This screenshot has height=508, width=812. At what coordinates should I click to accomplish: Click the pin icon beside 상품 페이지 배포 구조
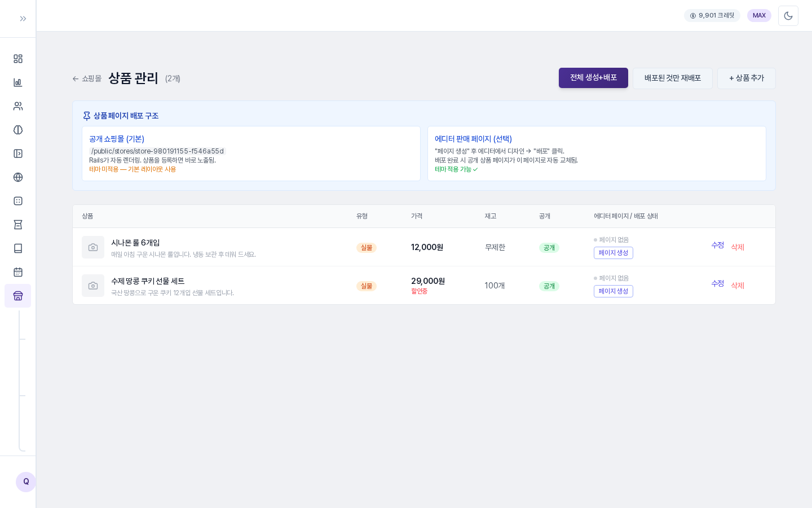point(87,116)
